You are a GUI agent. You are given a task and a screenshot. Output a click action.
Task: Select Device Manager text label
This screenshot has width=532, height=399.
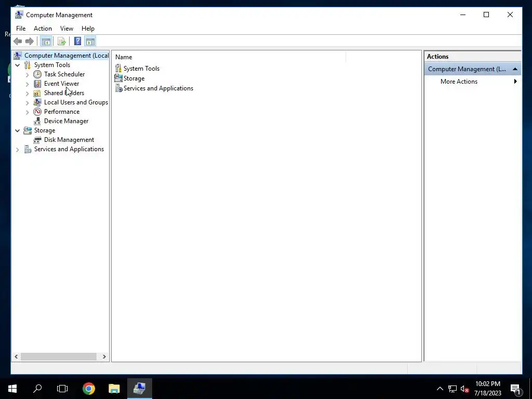tap(66, 121)
